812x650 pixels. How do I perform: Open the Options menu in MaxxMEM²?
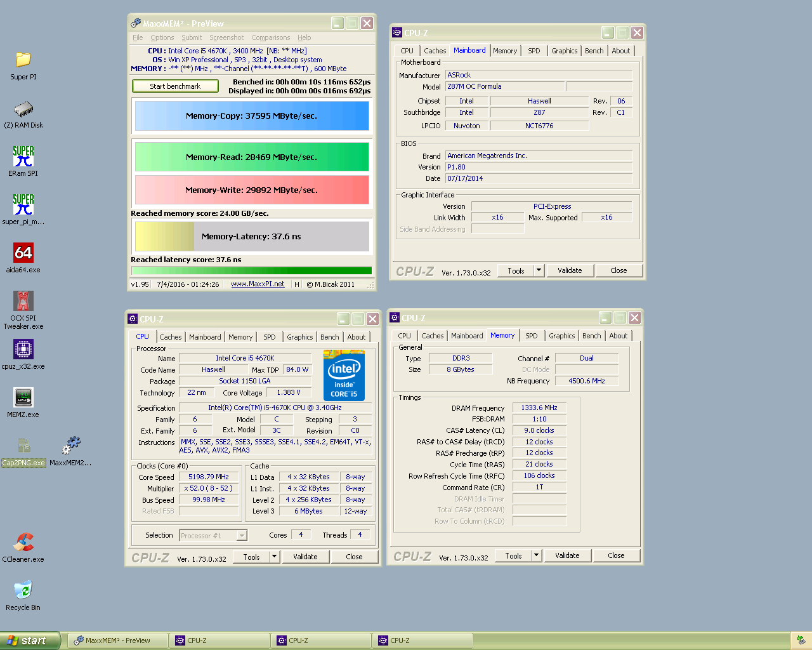click(x=162, y=37)
